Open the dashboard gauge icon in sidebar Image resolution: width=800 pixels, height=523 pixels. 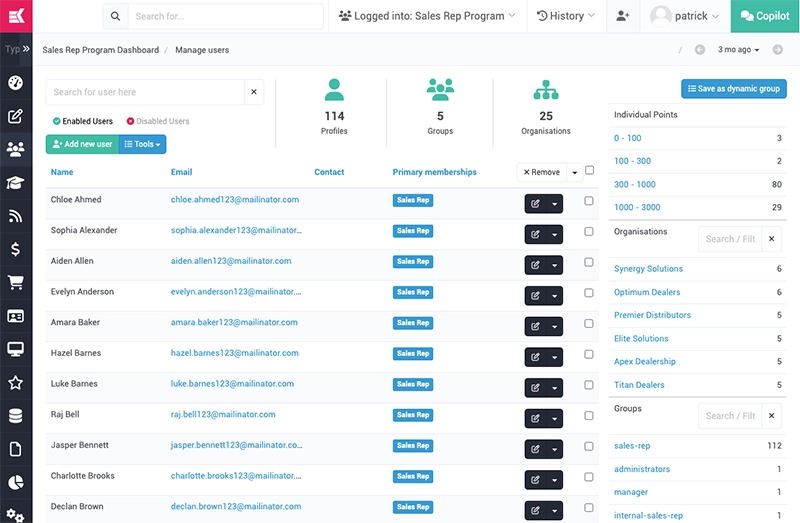click(15, 83)
